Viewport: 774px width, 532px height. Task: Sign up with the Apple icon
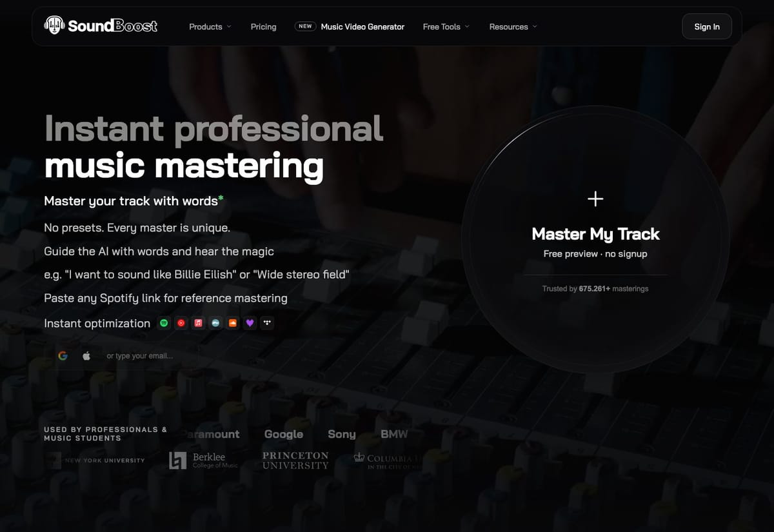coord(86,355)
